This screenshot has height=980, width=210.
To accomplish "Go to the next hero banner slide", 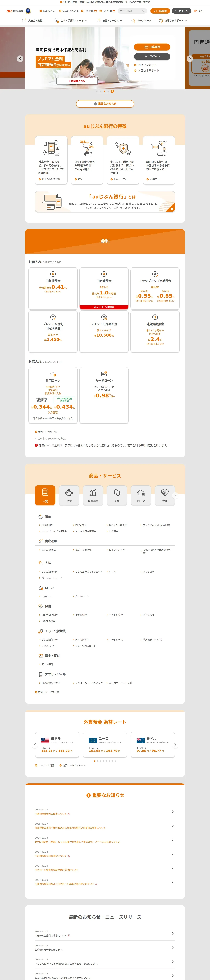I will pos(190,59).
